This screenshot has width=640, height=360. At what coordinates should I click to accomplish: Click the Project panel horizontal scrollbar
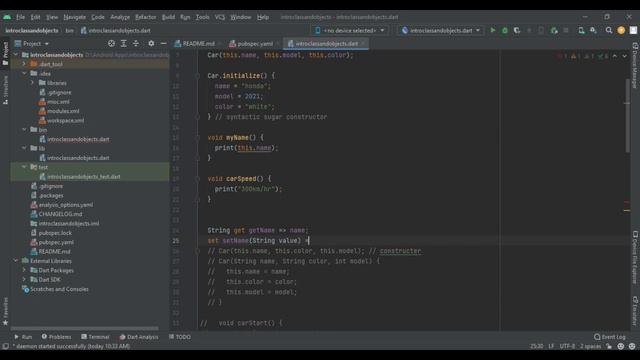tap(84, 328)
